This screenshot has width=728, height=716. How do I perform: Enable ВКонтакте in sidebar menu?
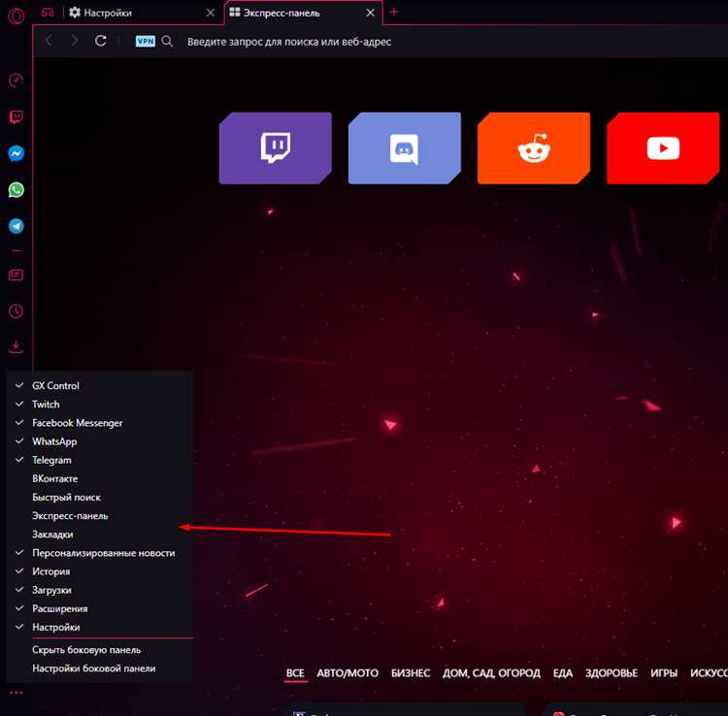pos(100,478)
